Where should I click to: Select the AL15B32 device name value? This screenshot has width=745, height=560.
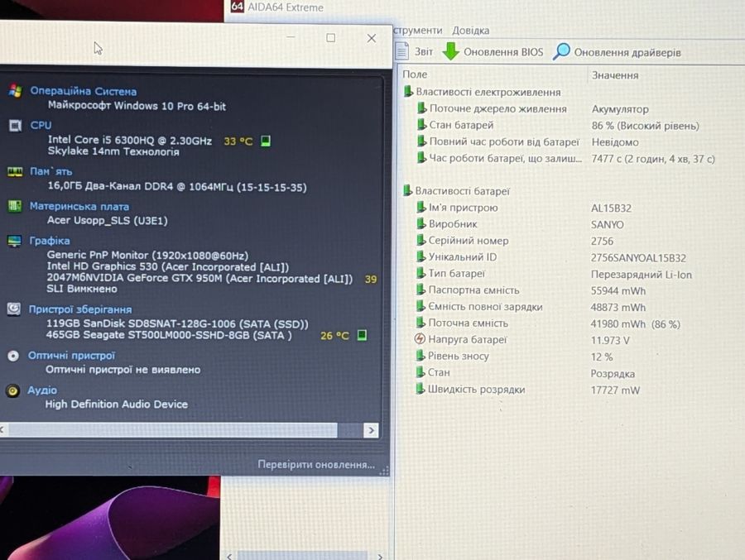point(611,208)
